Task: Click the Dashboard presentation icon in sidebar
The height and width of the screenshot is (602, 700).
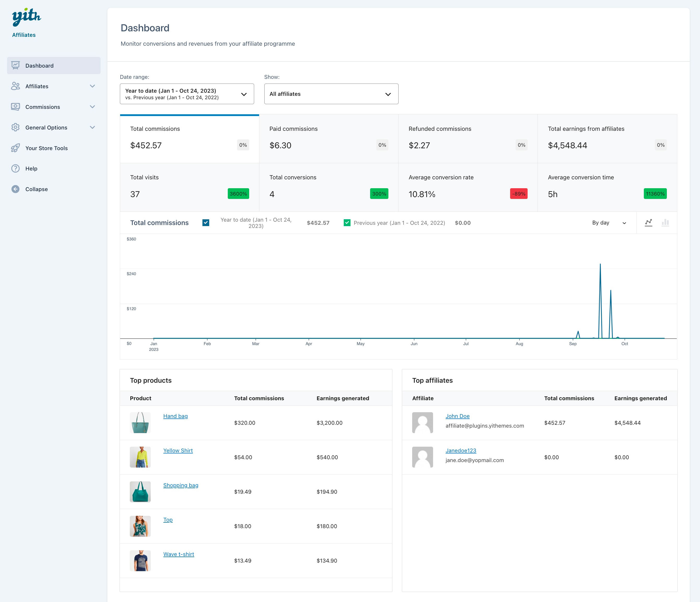Action: [15, 66]
